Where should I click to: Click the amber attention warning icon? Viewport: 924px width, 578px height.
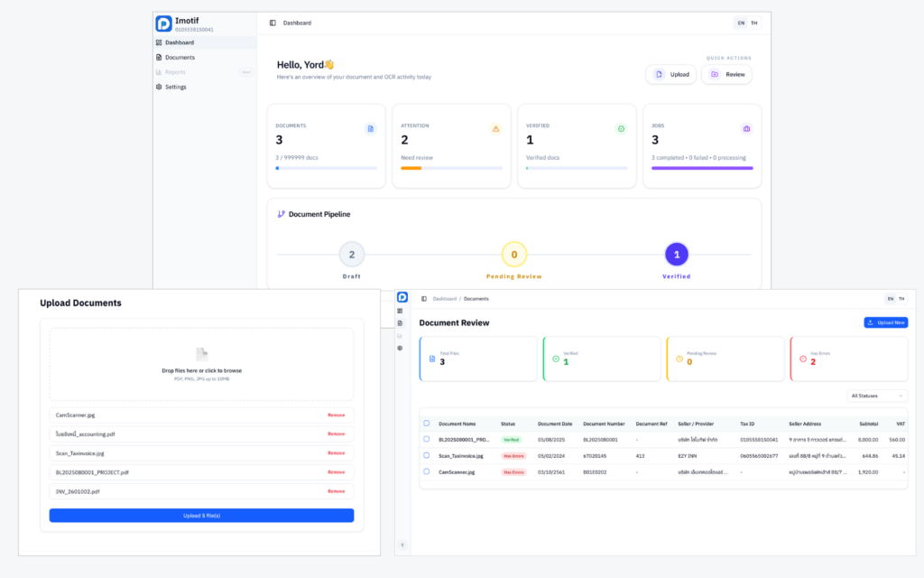coord(494,128)
